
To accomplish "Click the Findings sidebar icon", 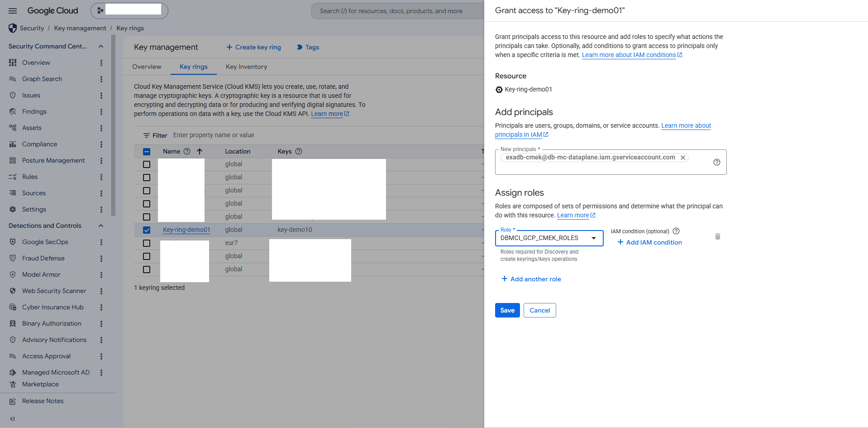I will pos(13,111).
